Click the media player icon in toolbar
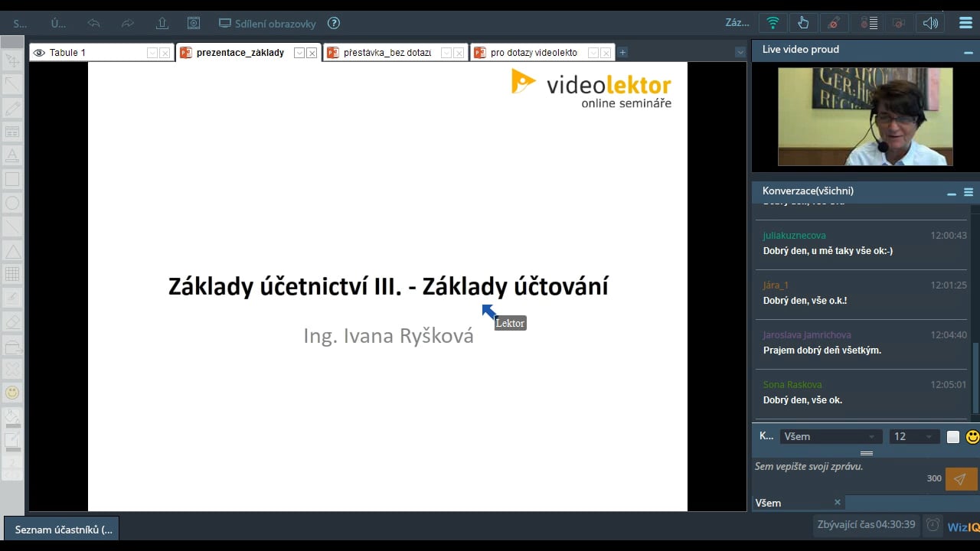 [x=194, y=23]
